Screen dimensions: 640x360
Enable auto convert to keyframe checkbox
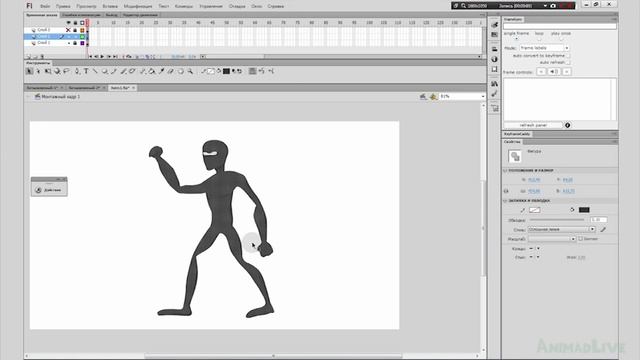point(568,56)
